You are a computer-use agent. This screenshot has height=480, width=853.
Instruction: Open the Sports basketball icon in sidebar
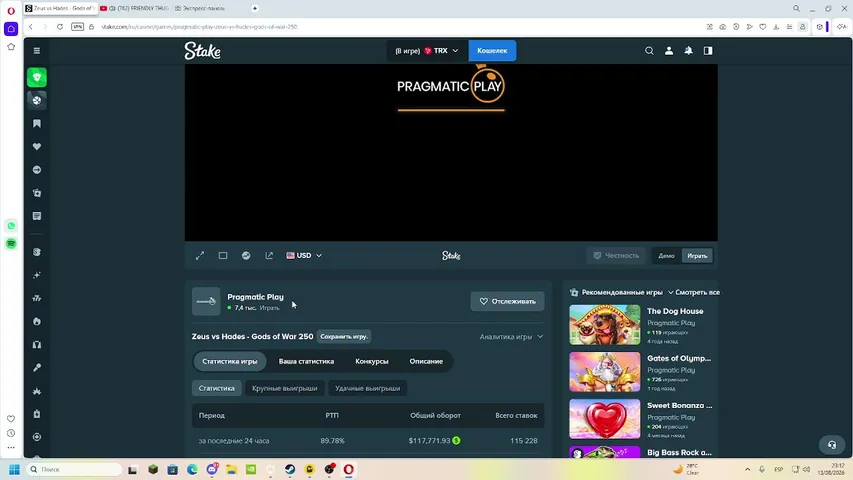coord(37,100)
